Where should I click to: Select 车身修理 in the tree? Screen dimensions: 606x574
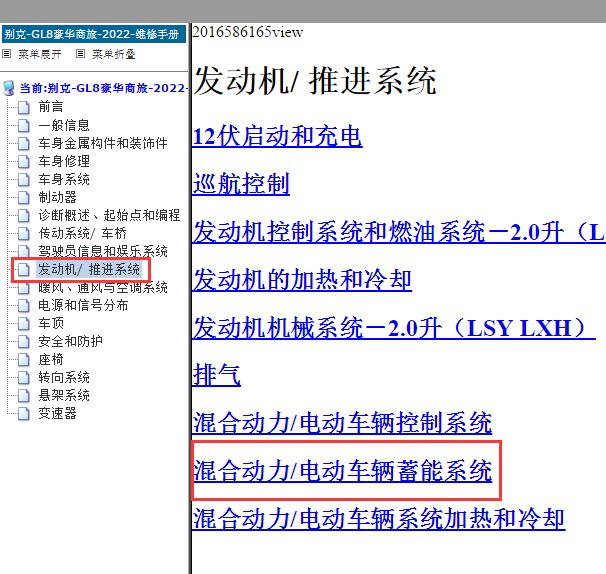point(64,161)
